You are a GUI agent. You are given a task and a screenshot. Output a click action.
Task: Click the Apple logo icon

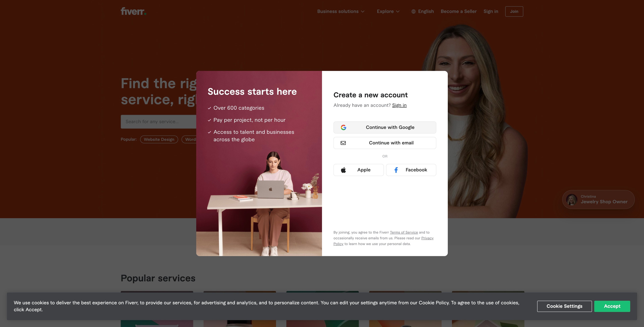[343, 170]
